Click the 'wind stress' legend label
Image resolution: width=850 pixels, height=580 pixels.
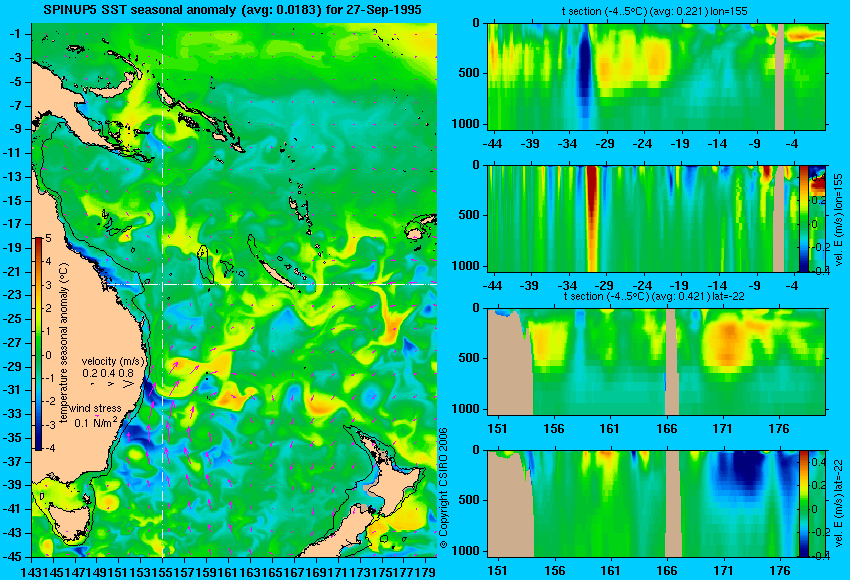click(95, 408)
